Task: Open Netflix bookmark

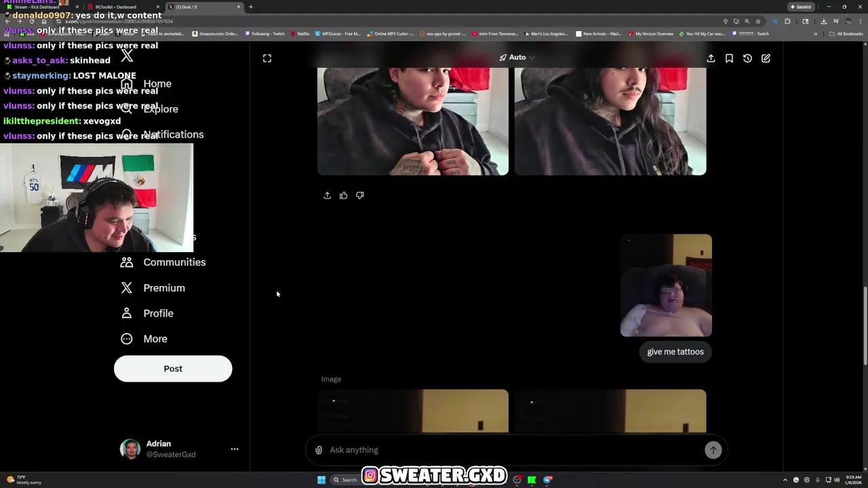Action: point(300,33)
